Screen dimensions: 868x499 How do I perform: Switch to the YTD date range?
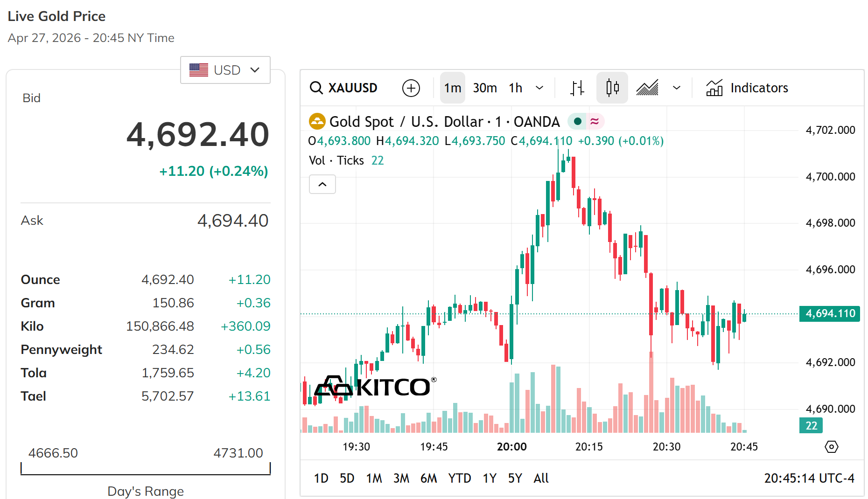[x=459, y=478]
